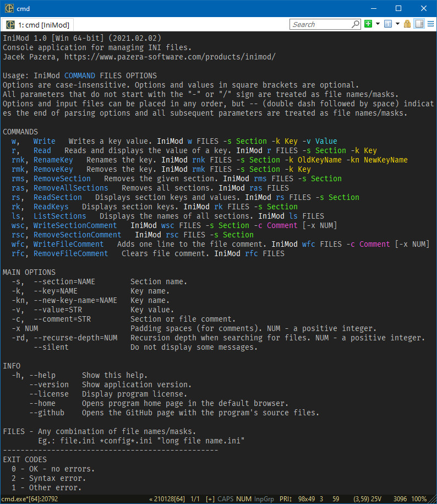Click the 'RemoveAllSections' command name
This screenshot has height=504, width=437.
[x=71, y=188]
